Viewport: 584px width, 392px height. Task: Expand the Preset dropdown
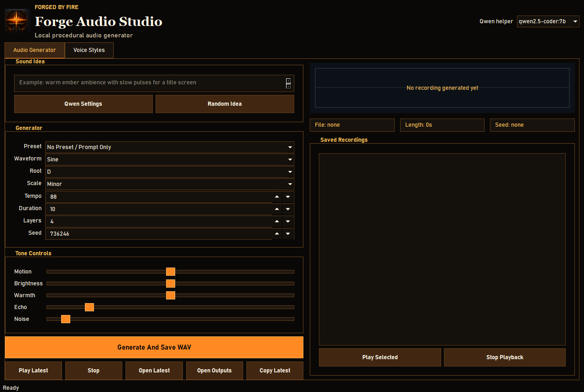click(x=170, y=147)
